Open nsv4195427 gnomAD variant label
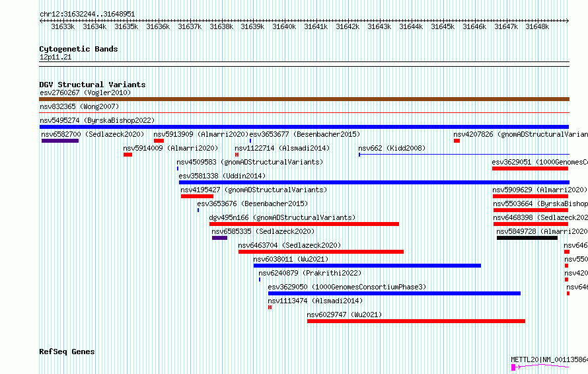Image resolution: width=588 pixels, height=374 pixels. tap(254, 190)
